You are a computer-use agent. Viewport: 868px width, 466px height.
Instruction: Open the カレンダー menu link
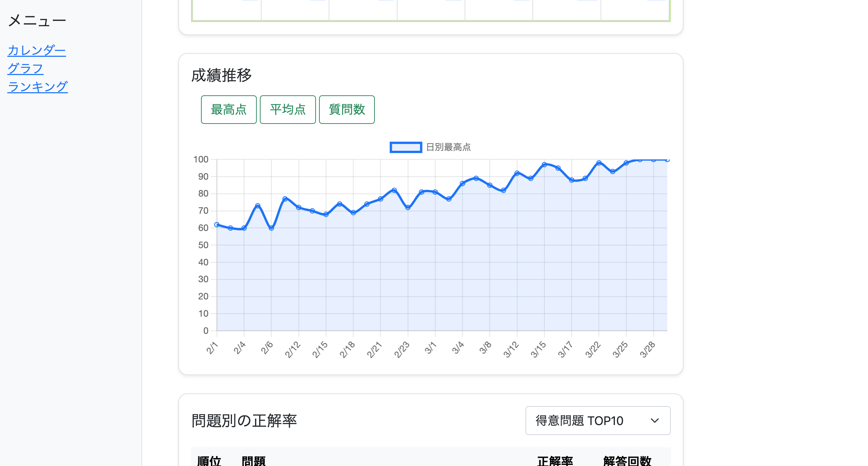pos(36,51)
